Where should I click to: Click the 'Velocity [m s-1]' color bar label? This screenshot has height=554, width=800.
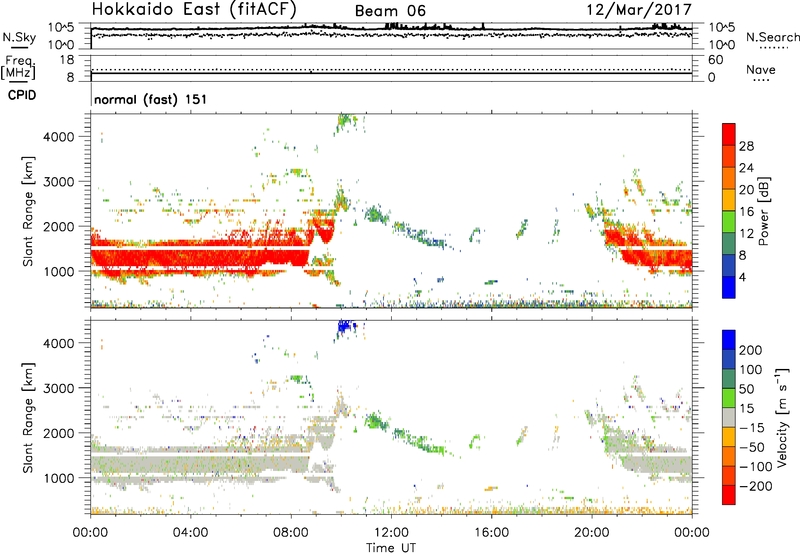[x=781, y=417]
